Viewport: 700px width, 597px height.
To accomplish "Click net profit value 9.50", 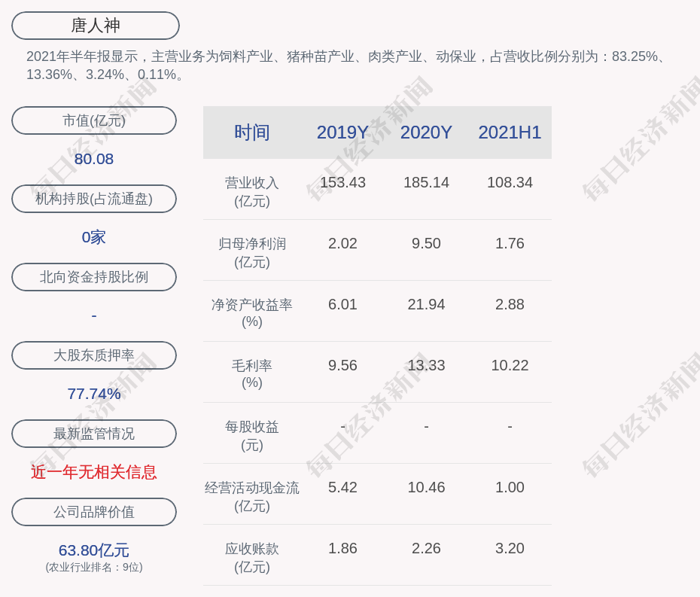I will [426, 244].
